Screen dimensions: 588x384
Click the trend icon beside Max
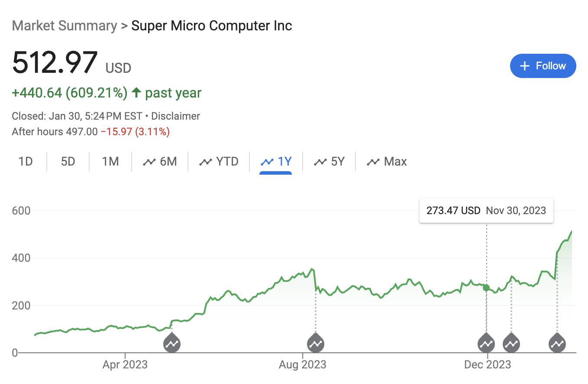click(x=373, y=162)
